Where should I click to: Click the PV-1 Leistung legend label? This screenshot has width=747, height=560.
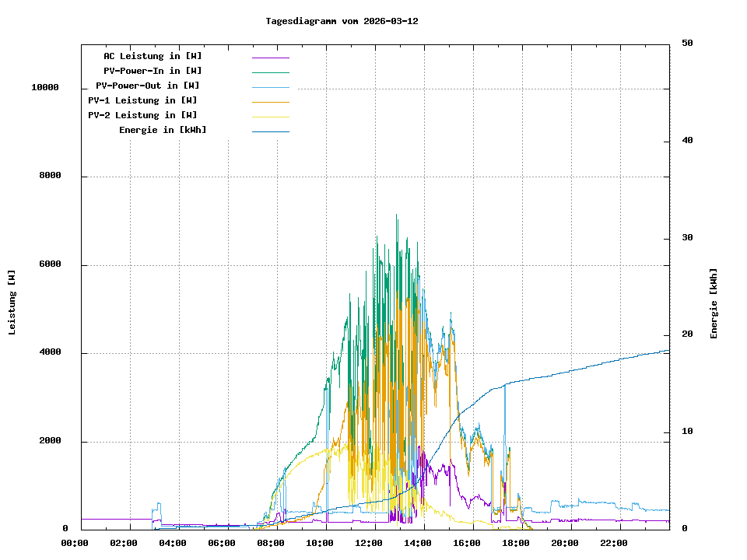[x=142, y=100]
